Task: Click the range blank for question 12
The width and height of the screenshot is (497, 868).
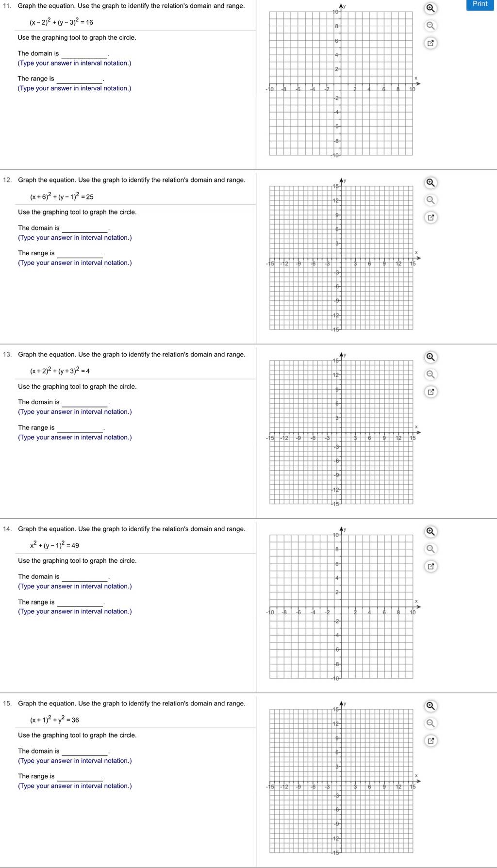Action: click(80, 253)
